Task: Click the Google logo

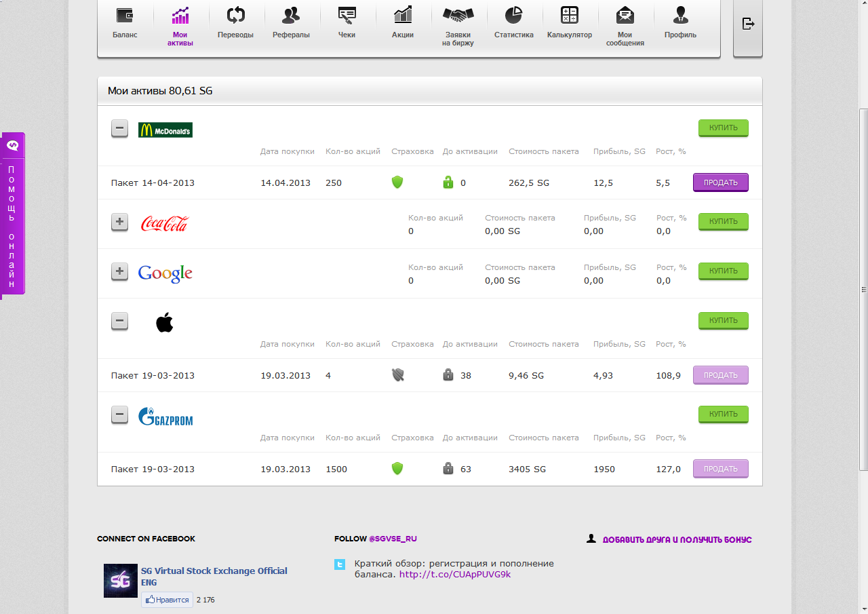Action: (165, 273)
